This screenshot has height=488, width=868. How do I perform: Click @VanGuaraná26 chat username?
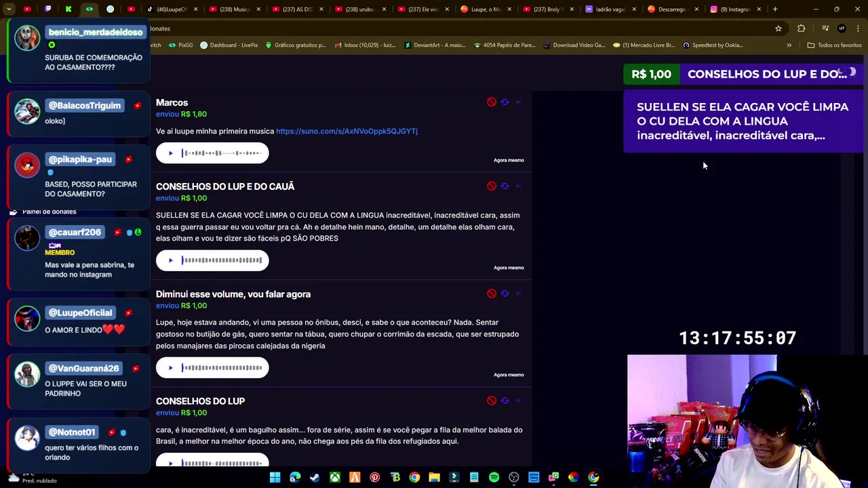(x=83, y=369)
